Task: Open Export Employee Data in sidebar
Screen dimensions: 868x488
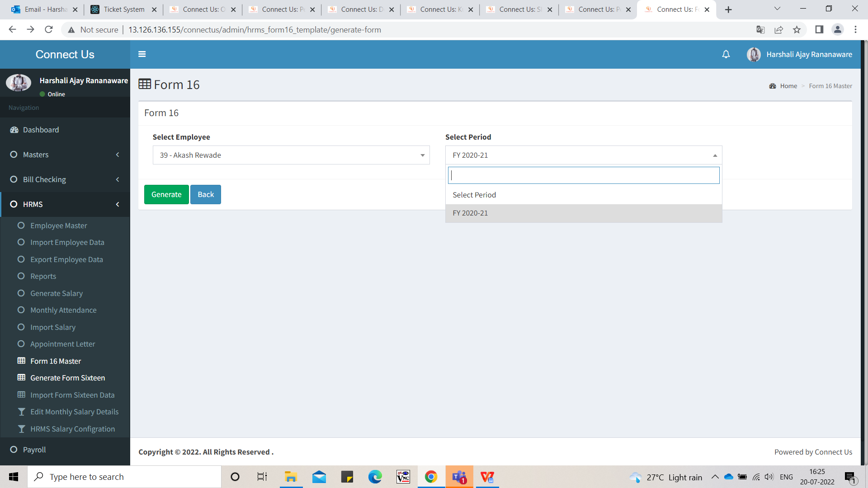Action: 66,259
